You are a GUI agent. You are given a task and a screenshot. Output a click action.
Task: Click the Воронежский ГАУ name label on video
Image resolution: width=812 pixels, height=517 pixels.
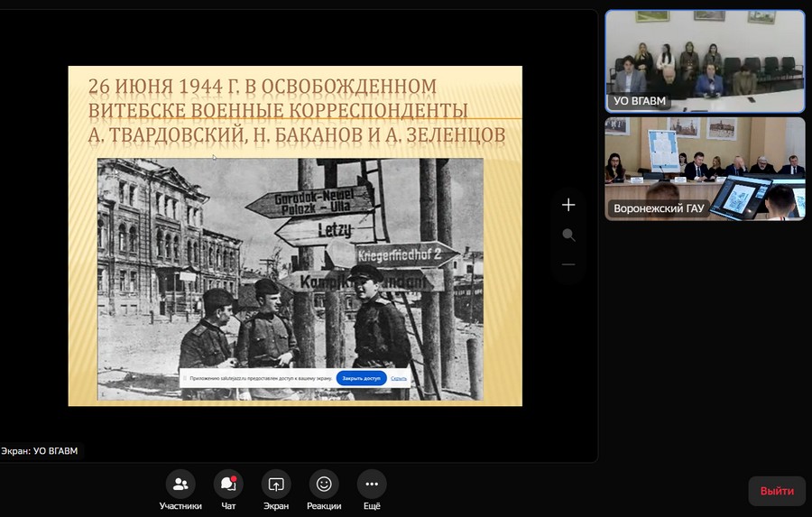(x=658, y=208)
